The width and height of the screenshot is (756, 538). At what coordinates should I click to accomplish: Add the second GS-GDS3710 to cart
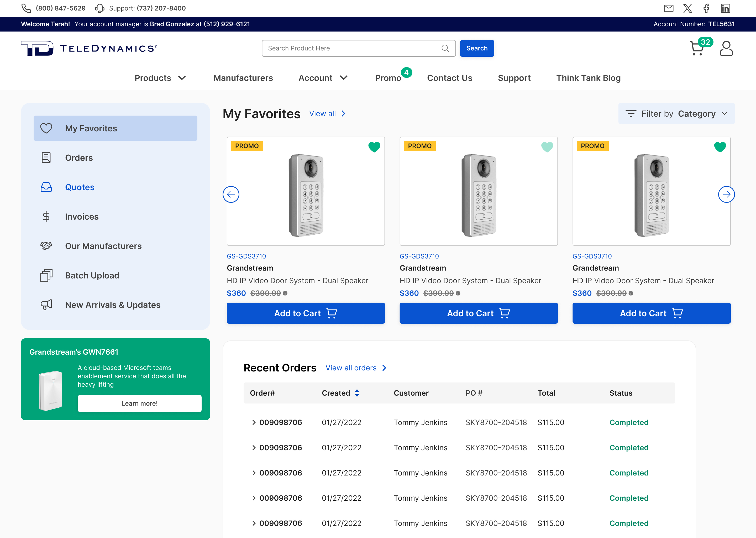[478, 313]
